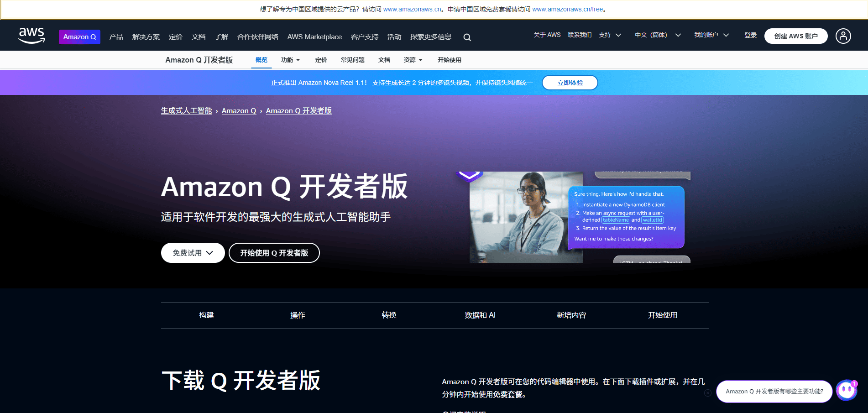Dismiss the chat suggestion close icon
Viewport: 868px width, 413px height.
[707, 393]
